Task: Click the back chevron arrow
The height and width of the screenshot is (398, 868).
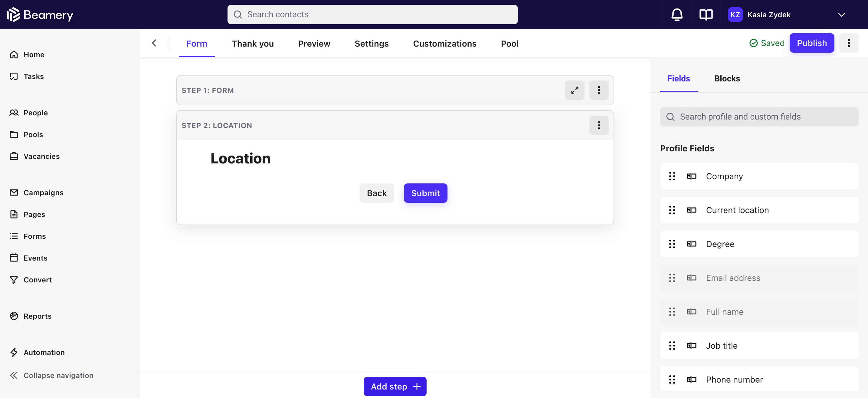Action: pyautogui.click(x=154, y=43)
